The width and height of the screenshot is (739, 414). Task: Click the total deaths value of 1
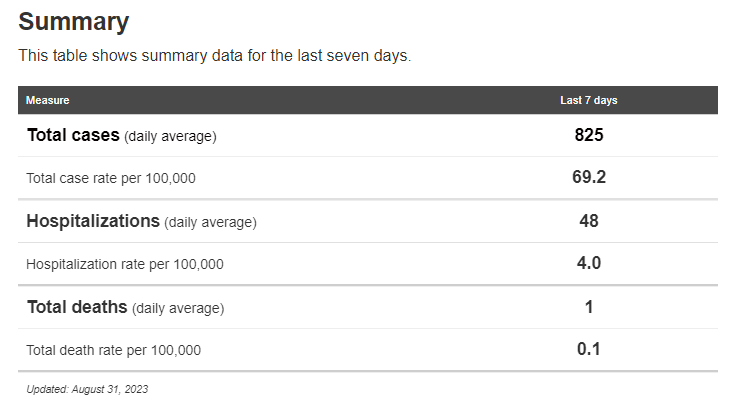(588, 307)
